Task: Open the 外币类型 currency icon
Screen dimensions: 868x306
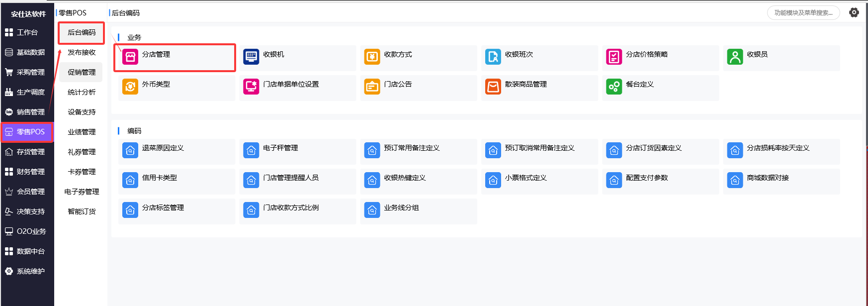Action: (x=130, y=87)
